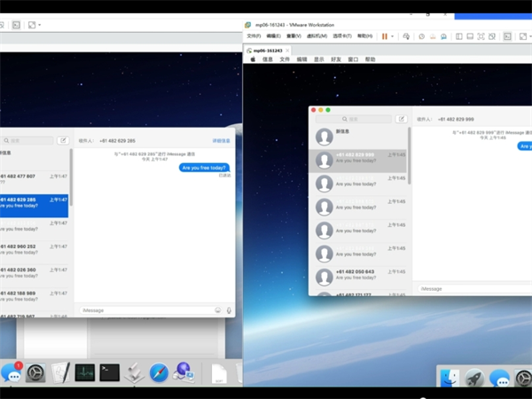Open Safari from the left dock
The height and width of the screenshot is (399, 532).
159,373
